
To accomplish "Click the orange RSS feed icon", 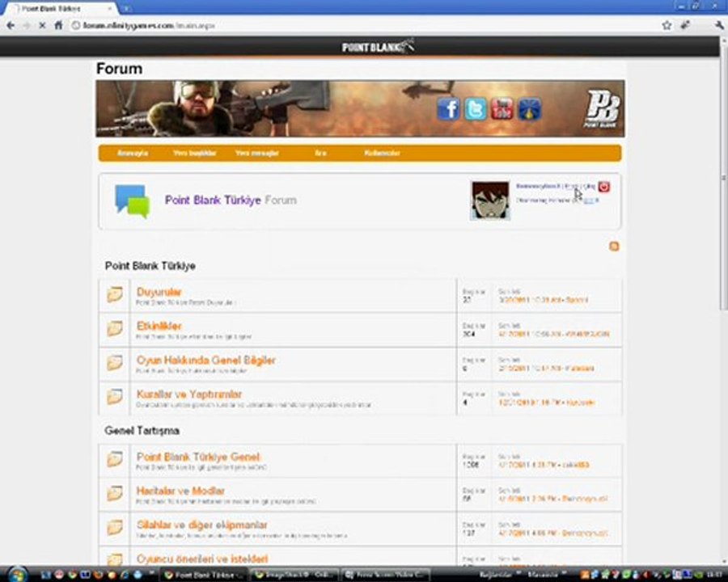I will pyautogui.click(x=614, y=246).
